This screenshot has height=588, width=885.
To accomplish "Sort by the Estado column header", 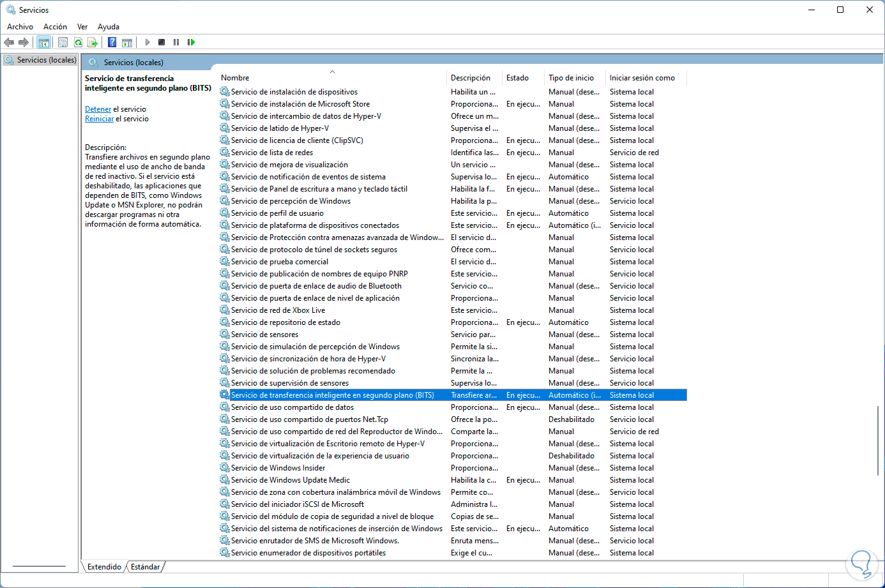I will pyautogui.click(x=524, y=78).
